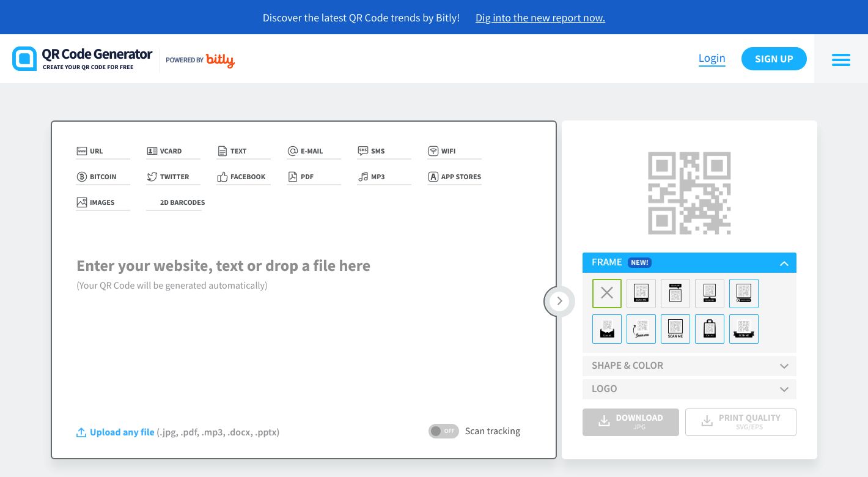868x477 pixels.
Task: Collapse the FRAME section
Action: click(690, 262)
